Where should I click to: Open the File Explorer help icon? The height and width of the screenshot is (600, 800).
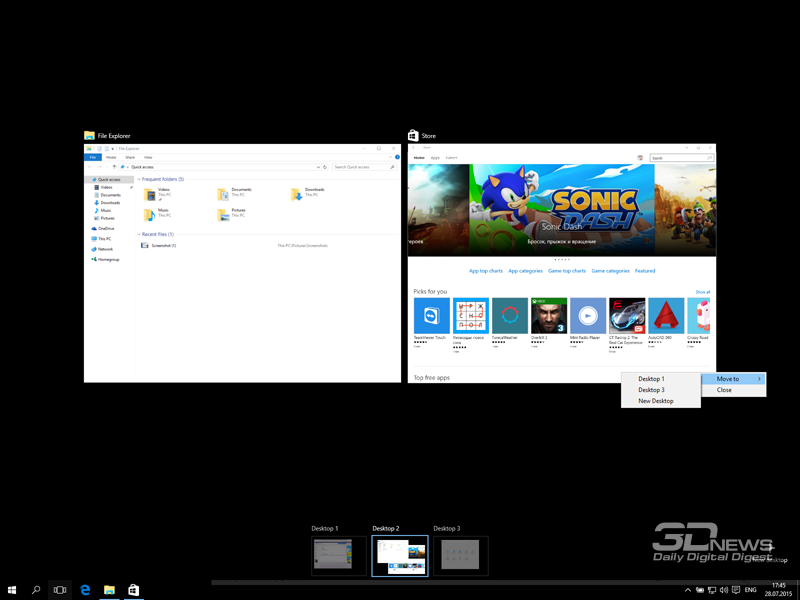tap(397, 157)
